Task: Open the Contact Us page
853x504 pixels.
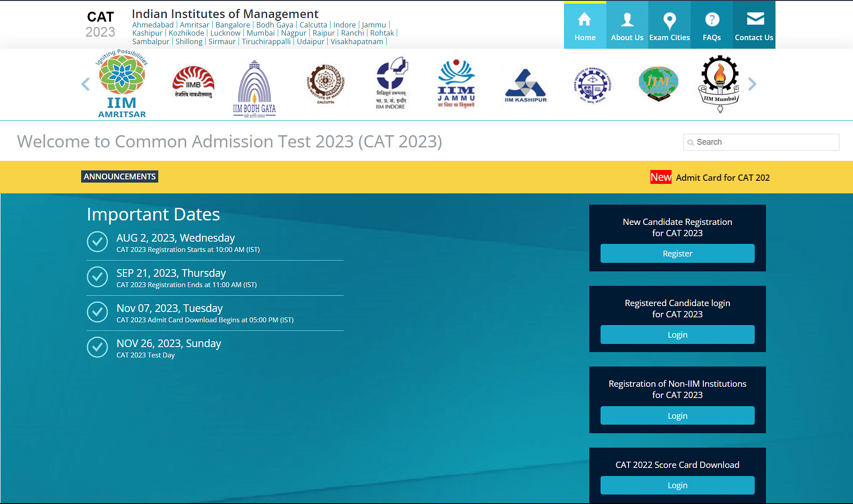Action: 754,25
